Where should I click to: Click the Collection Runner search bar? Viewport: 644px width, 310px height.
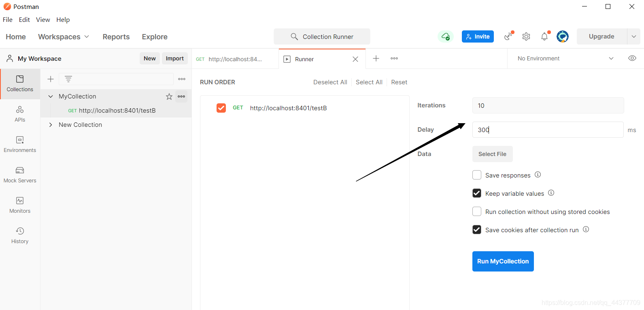point(322,36)
